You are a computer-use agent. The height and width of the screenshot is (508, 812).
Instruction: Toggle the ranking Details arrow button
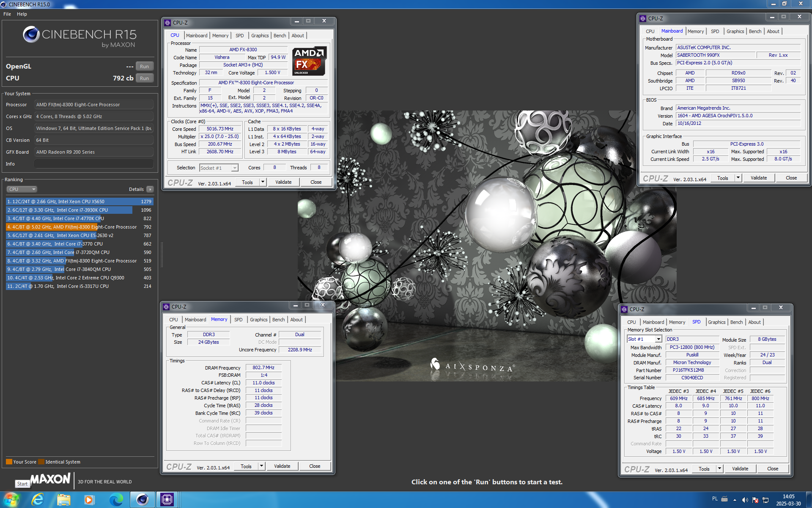(x=150, y=189)
